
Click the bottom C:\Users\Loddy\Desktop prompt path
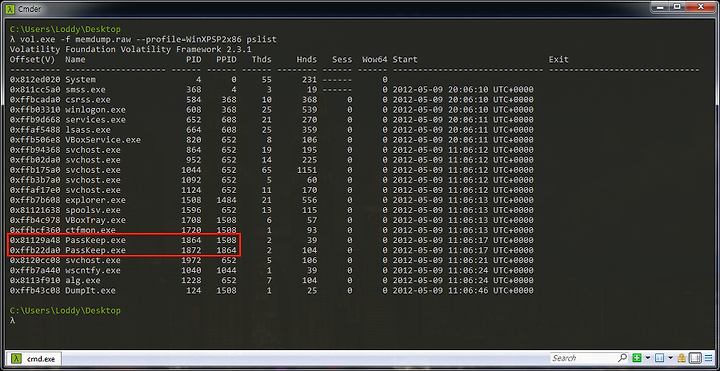pos(65,311)
